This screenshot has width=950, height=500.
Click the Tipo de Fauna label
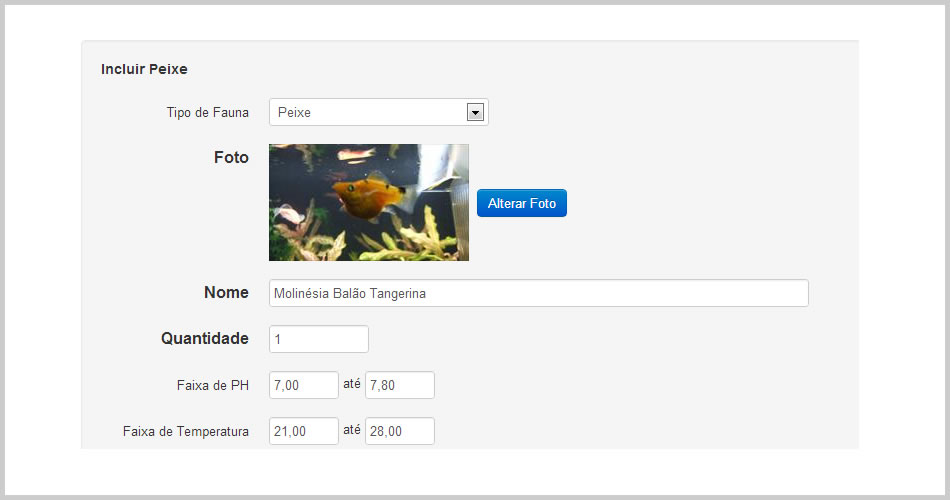tap(207, 113)
